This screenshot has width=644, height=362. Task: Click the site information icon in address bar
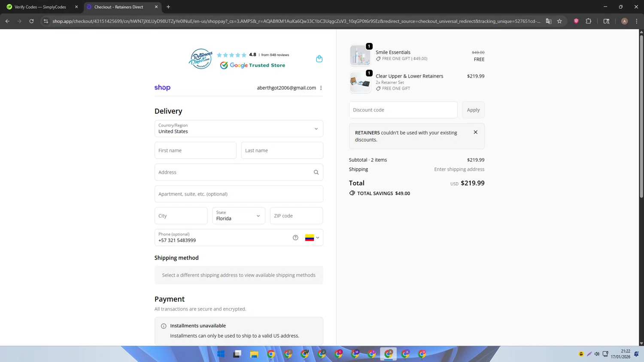pyautogui.click(x=46, y=21)
